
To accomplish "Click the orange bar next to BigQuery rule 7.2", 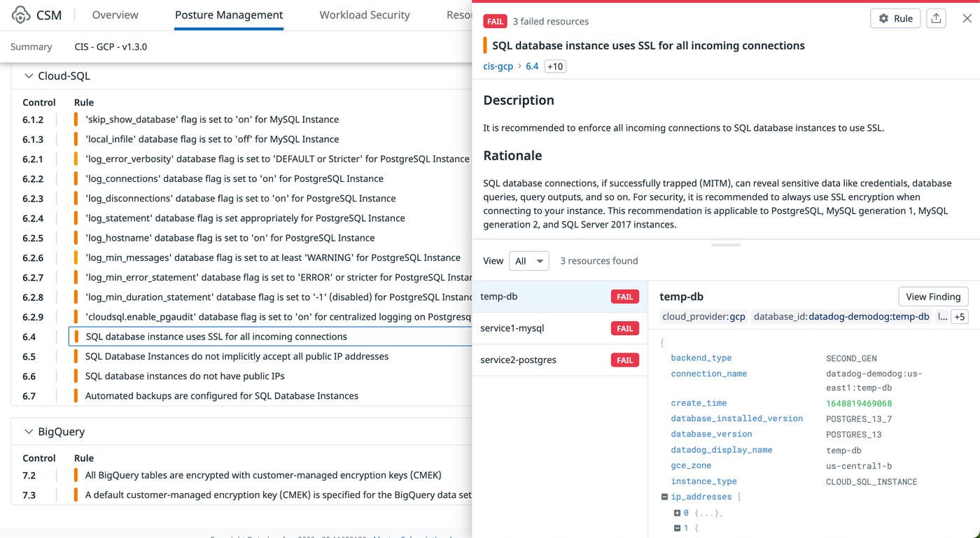I will (75, 474).
